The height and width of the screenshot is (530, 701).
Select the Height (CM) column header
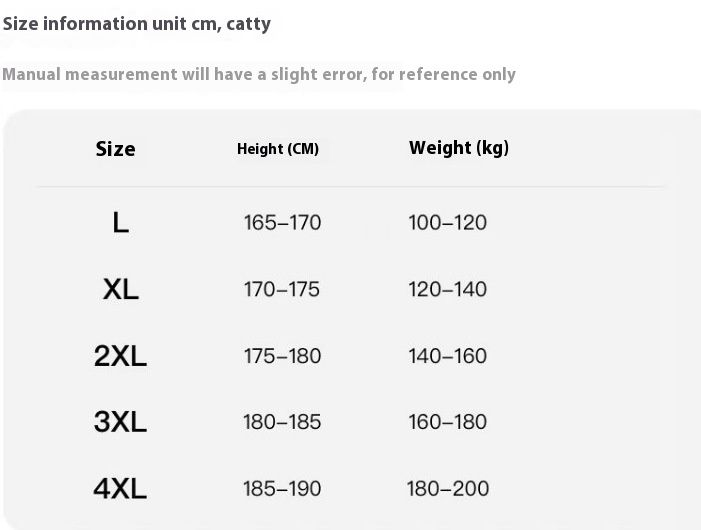278,149
